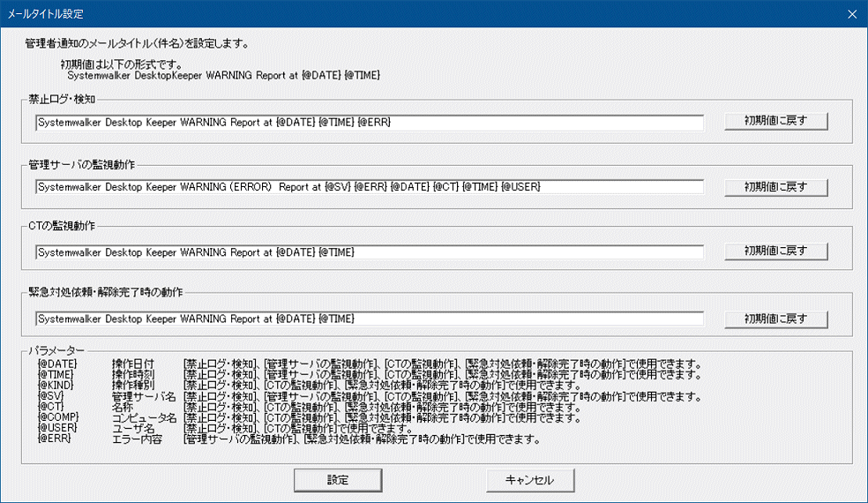Click the 管理者通知のメールタイトル description line
The height and width of the screenshot is (503, 868).
[137, 43]
